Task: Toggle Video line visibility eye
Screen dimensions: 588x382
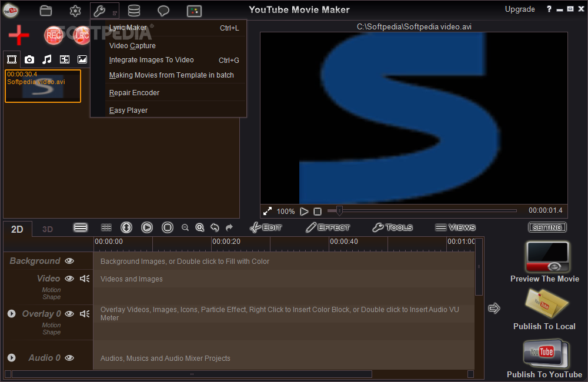Action: (69, 279)
